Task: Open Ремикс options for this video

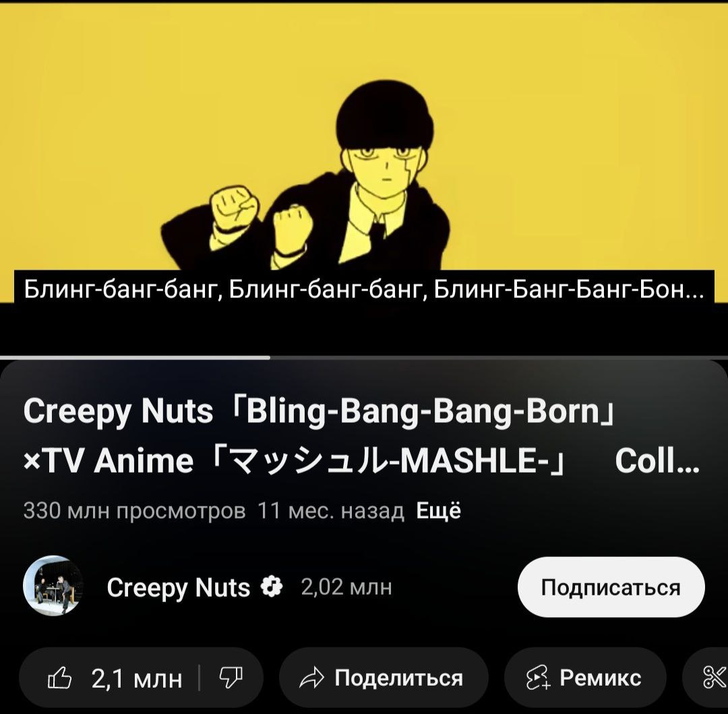Action: [x=601, y=678]
